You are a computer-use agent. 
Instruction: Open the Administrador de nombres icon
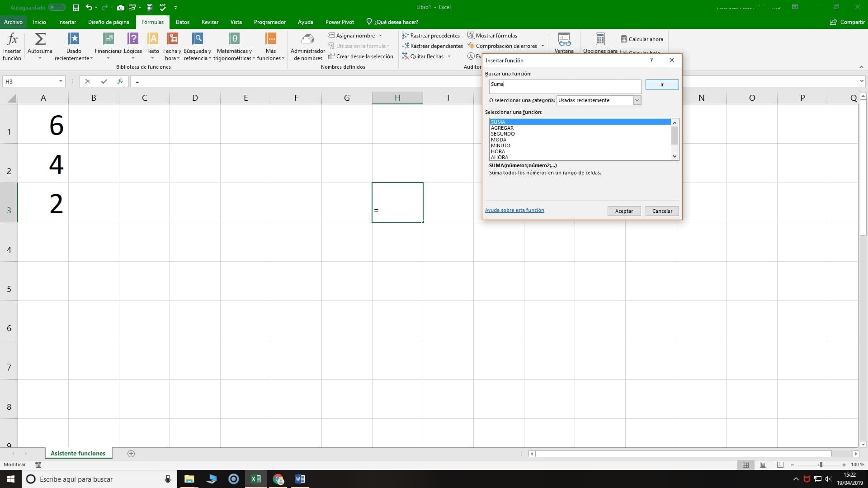pos(307,40)
